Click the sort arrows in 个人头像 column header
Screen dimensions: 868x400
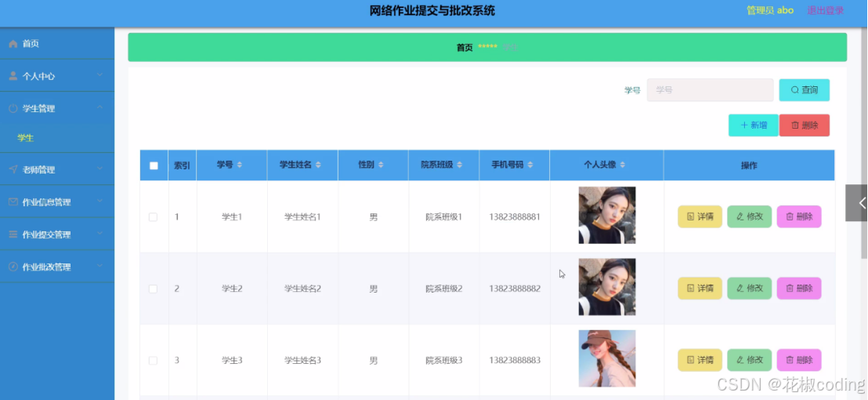click(622, 165)
